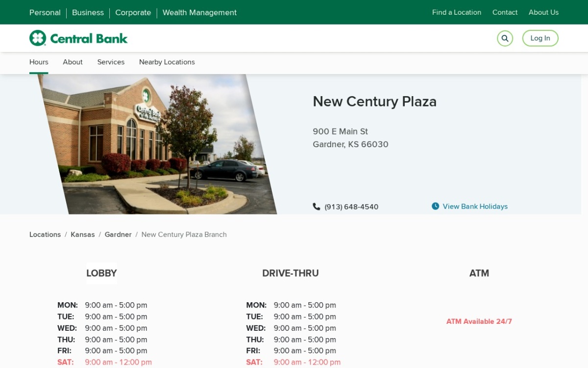Open the Personal banking menu
The height and width of the screenshot is (368, 588).
coord(45,13)
